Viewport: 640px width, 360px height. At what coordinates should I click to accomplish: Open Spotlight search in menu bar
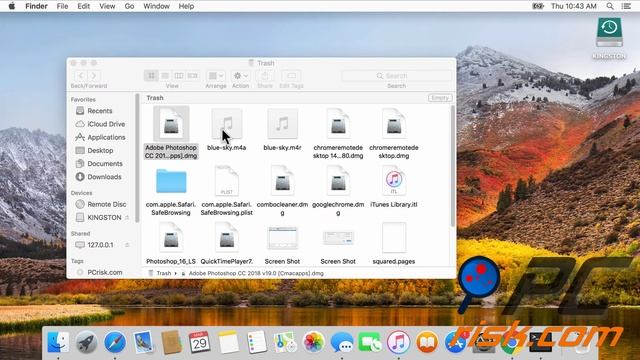610,6
